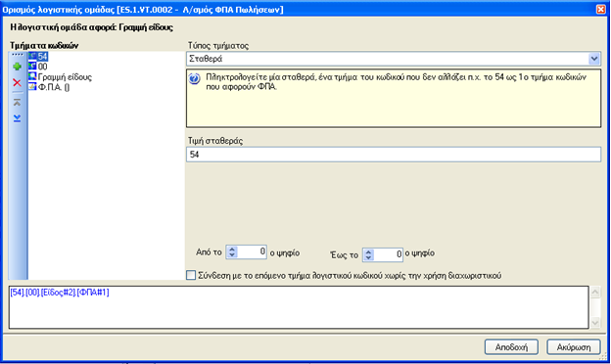Image resolution: width=611 pixels, height=364 pixels.
Task: Click the formula box scroll up arrow
Action: point(595,292)
